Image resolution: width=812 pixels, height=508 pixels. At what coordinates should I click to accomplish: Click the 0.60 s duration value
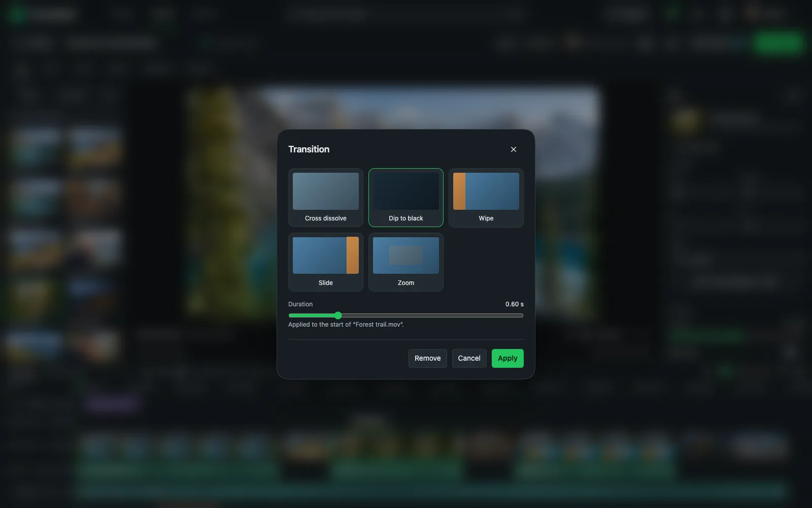(x=514, y=304)
